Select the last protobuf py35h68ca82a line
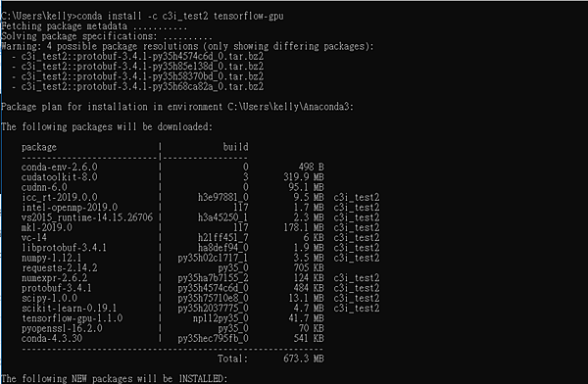Screen dimensions: 588x384 pos(137,87)
